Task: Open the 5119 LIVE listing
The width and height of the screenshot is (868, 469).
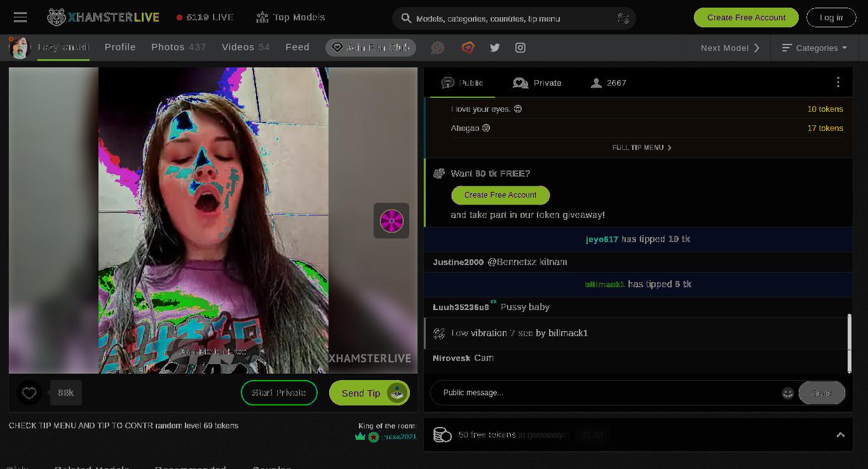Action: click(205, 17)
